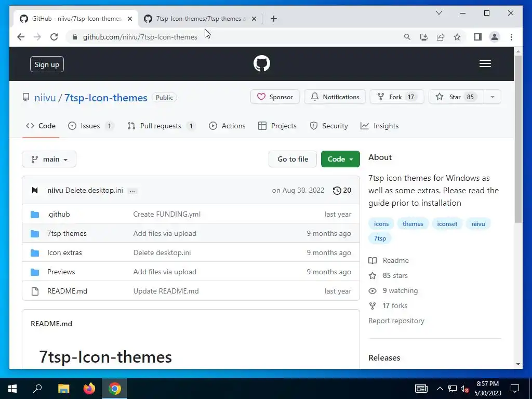Click the Sponsor button

tap(275, 97)
